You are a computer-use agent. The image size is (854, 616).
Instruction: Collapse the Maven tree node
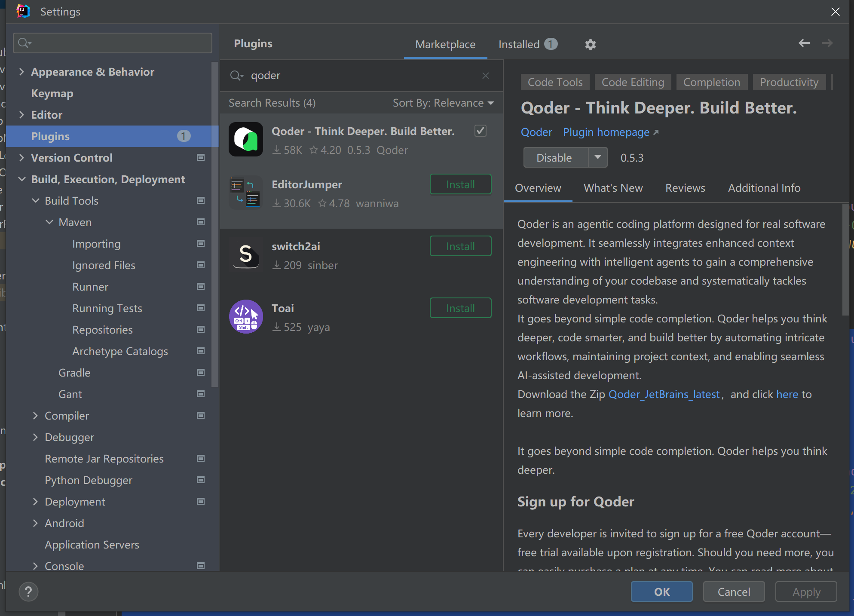[x=49, y=222]
